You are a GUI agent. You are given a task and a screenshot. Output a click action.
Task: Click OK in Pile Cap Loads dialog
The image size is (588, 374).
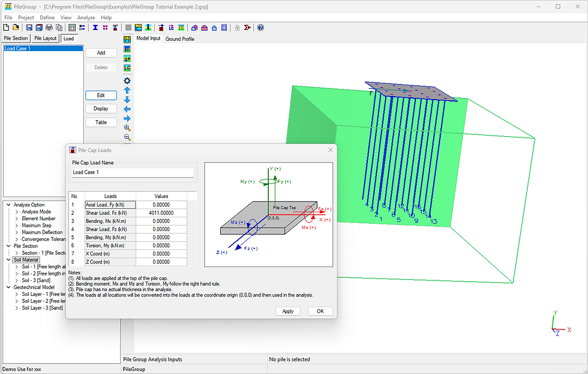[320, 312]
